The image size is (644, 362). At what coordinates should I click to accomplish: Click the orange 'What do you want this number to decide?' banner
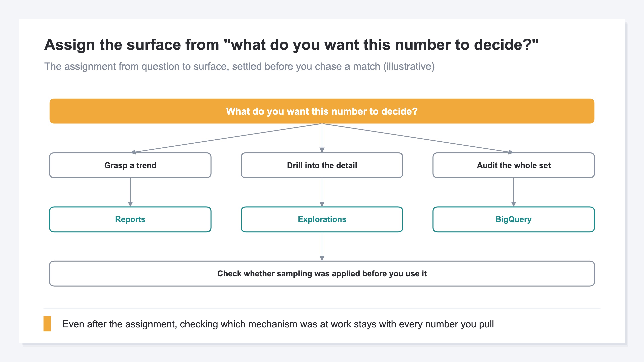(322, 111)
